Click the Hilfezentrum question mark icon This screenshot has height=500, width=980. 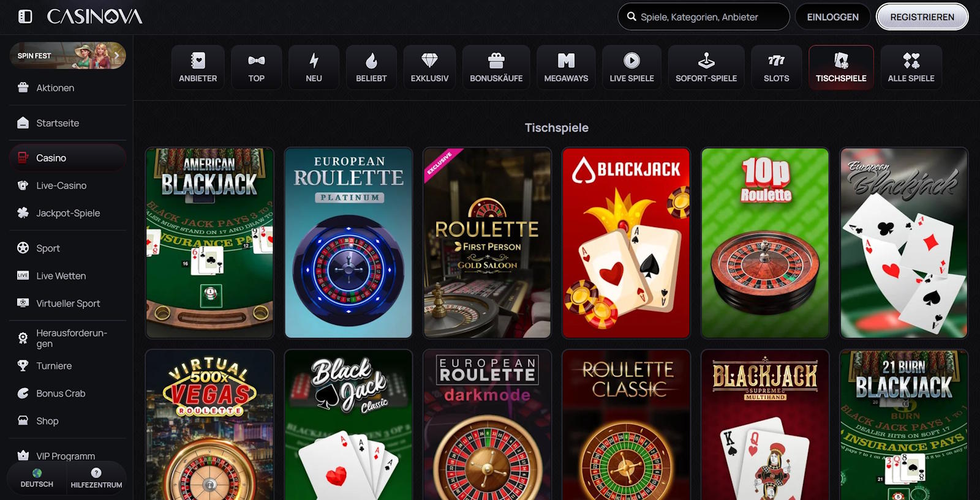[x=96, y=473]
